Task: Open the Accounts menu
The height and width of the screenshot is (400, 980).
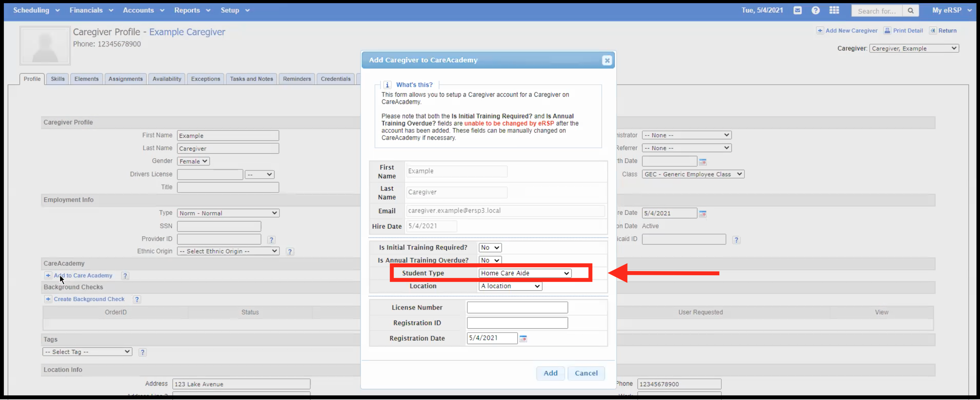Action: (144, 10)
